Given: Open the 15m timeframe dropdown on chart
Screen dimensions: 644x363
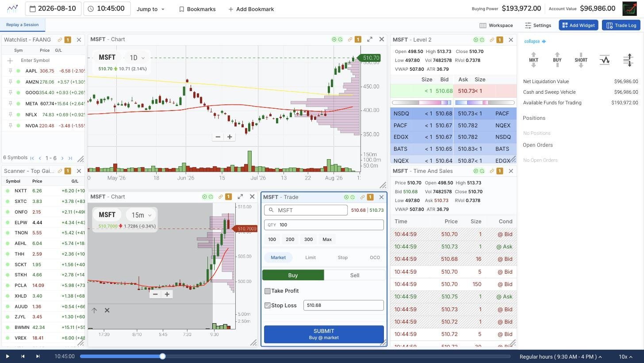Looking at the screenshot, I should 141,215.
